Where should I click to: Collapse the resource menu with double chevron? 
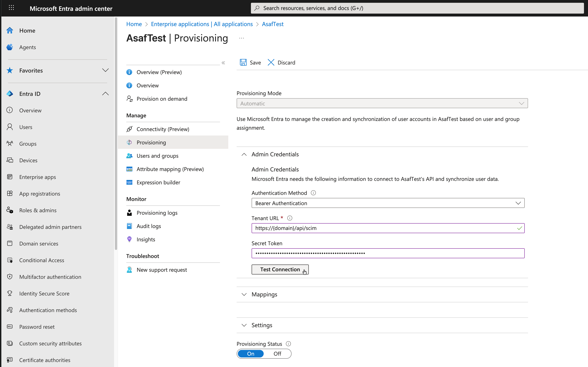(223, 63)
